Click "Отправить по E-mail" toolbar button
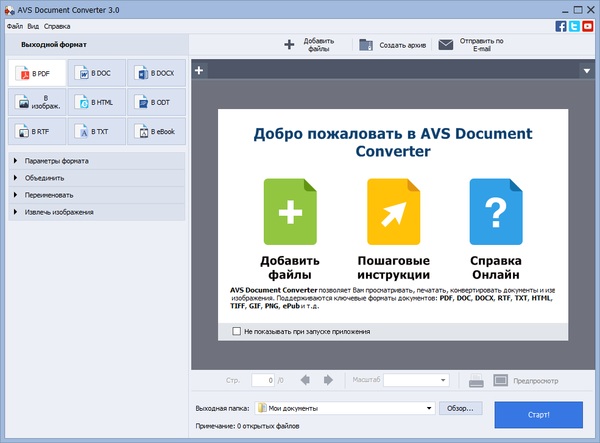Image resolution: width=600 pixels, height=443 pixels. coord(474,45)
